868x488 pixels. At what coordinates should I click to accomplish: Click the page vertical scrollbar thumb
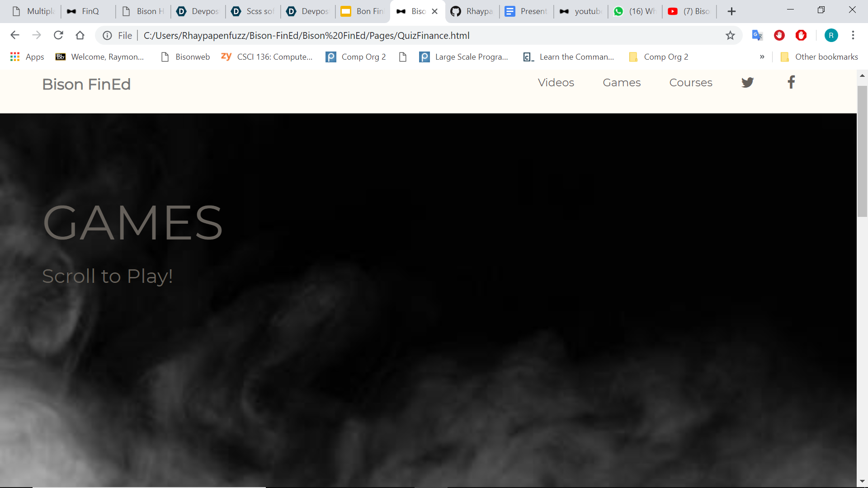pyautogui.click(x=862, y=151)
